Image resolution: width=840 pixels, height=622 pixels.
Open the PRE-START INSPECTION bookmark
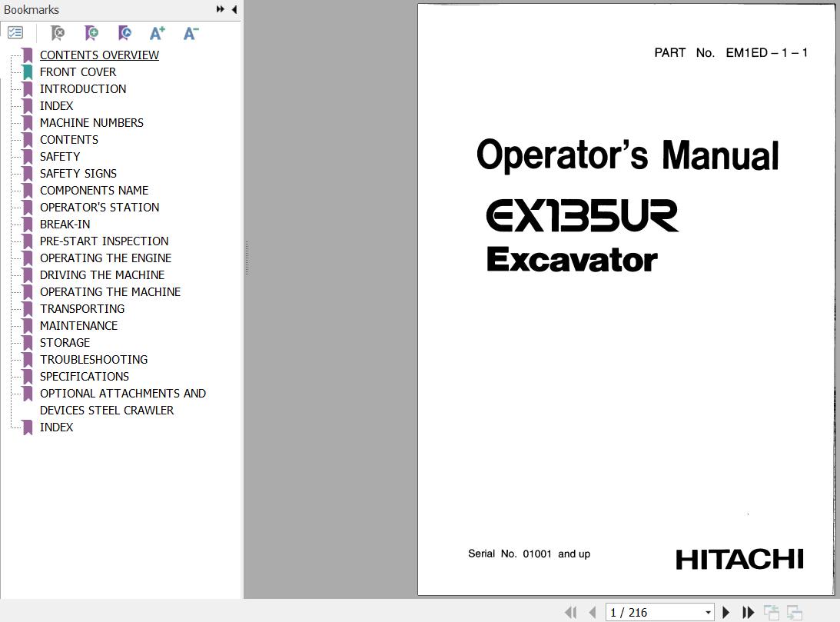pyautogui.click(x=104, y=241)
